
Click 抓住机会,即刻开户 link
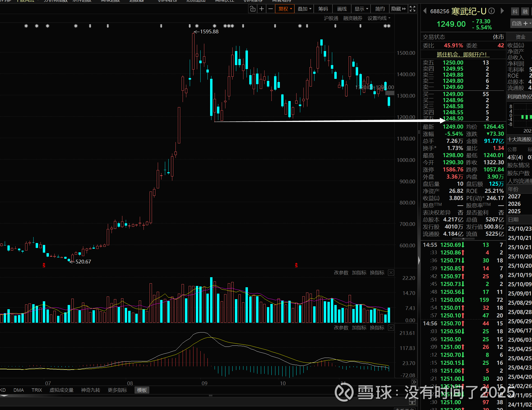463,54
